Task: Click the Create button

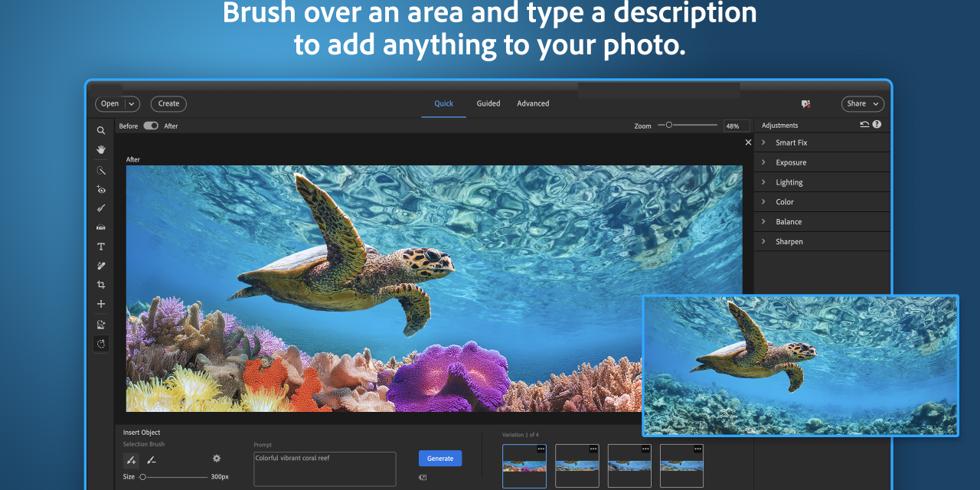Action: pos(168,103)
